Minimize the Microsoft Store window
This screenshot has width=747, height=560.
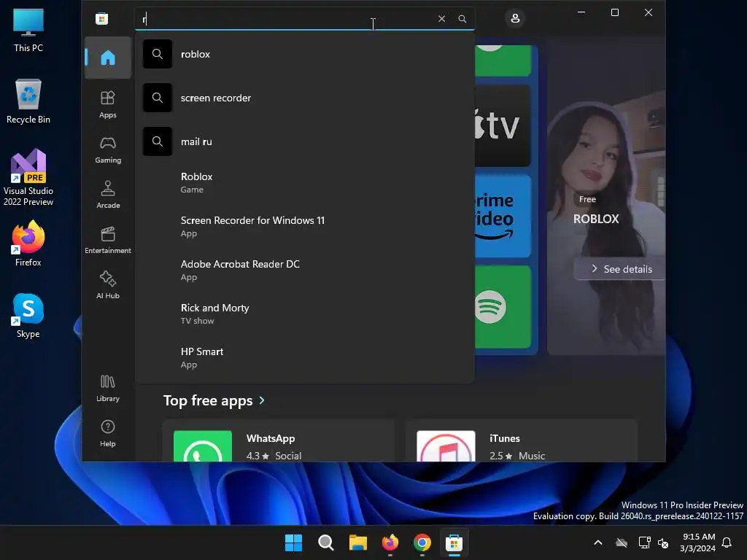[x=581, y=12]
